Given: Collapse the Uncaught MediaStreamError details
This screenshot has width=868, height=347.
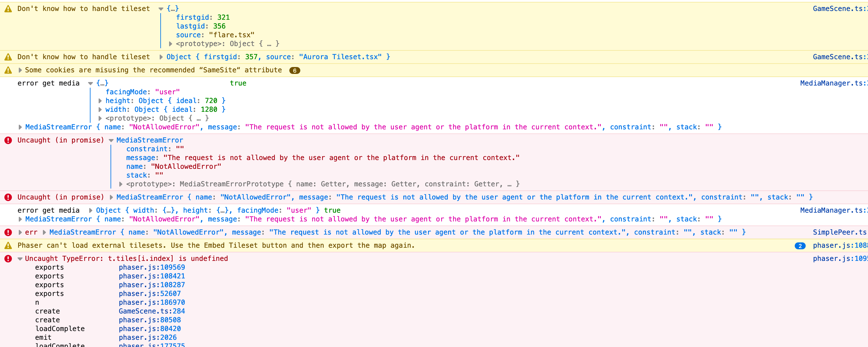Looking at the screenshot, I should [111, 140].
